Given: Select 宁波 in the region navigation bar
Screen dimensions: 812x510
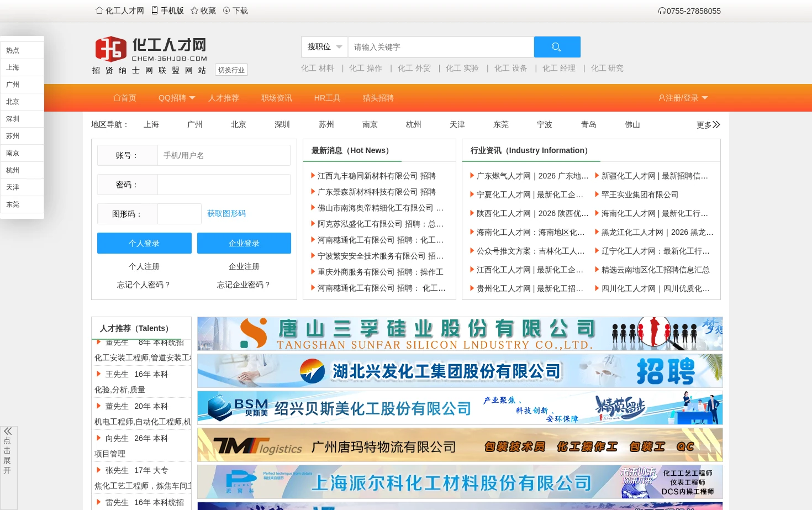Looking at the screenshot, I should point(545,124).
